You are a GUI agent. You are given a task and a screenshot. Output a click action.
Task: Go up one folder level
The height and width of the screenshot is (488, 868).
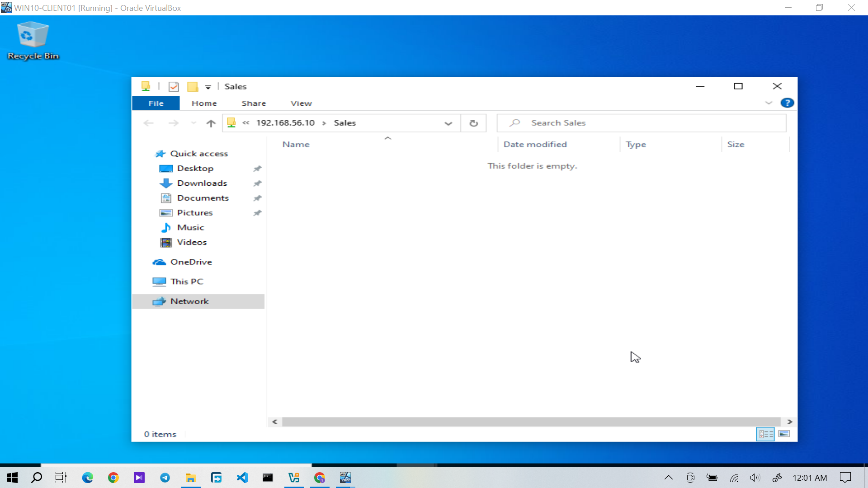tap(211, 123)
